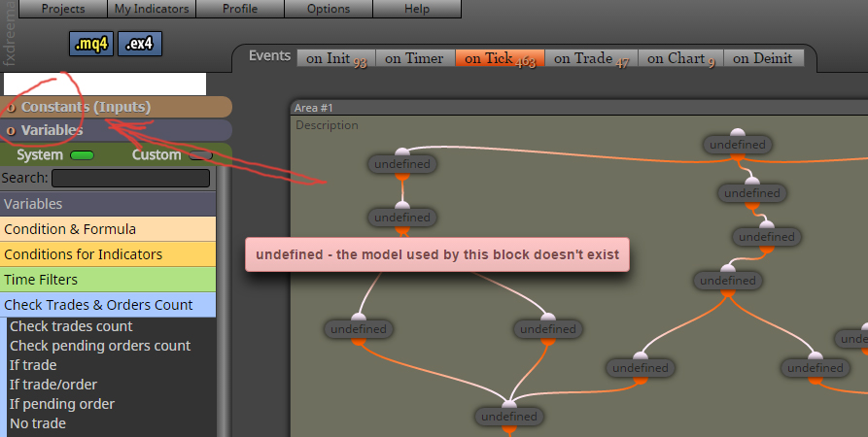This screenshot has width=868, height=437.
Task: Expand the Condition & Formula category
Action: click(x=108, y=229)
